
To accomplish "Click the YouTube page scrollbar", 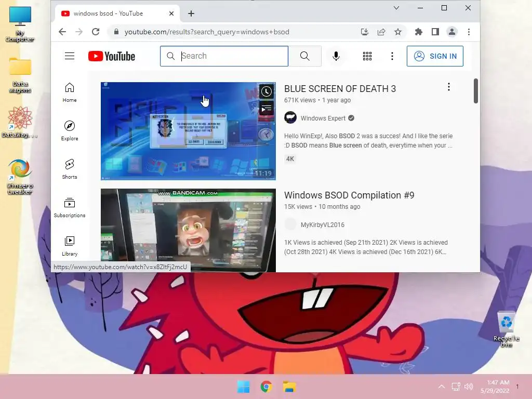I will click(476, 91).
